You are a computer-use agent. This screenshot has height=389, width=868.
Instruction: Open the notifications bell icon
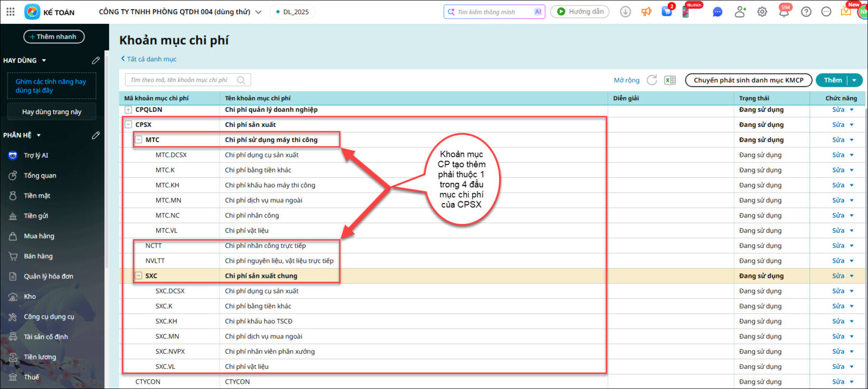click(783, 12)
